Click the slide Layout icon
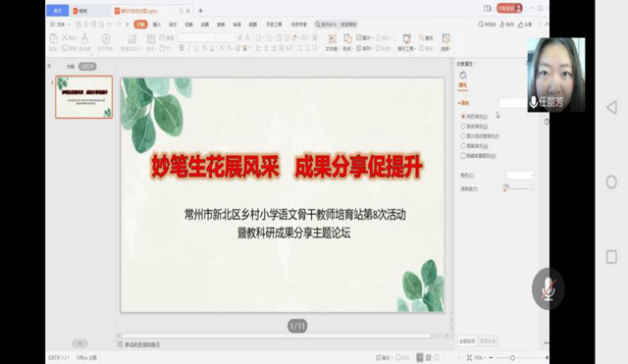 click(151, 39)
